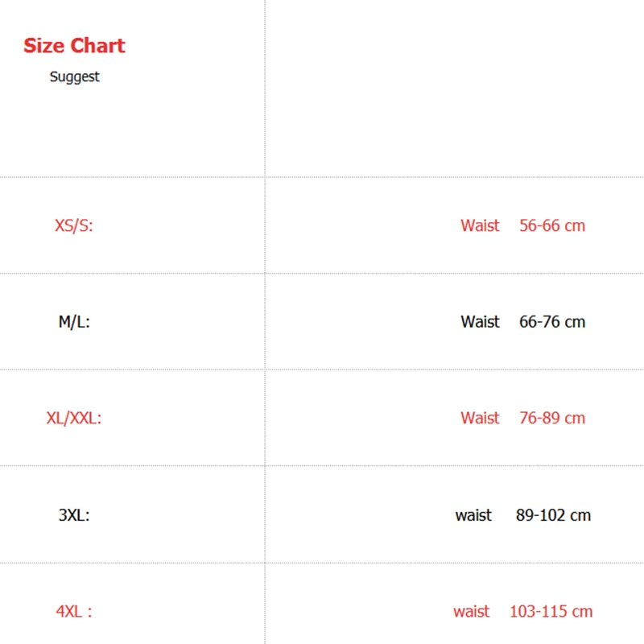
Task: Click the red waist word in 4XL row
Action: pos(472,612)
